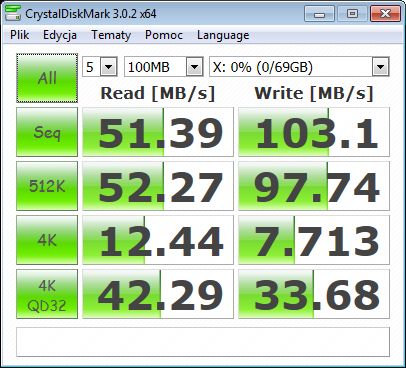Click the empty comment field at the bottom
406x368 pixels.
click(203, 342)
